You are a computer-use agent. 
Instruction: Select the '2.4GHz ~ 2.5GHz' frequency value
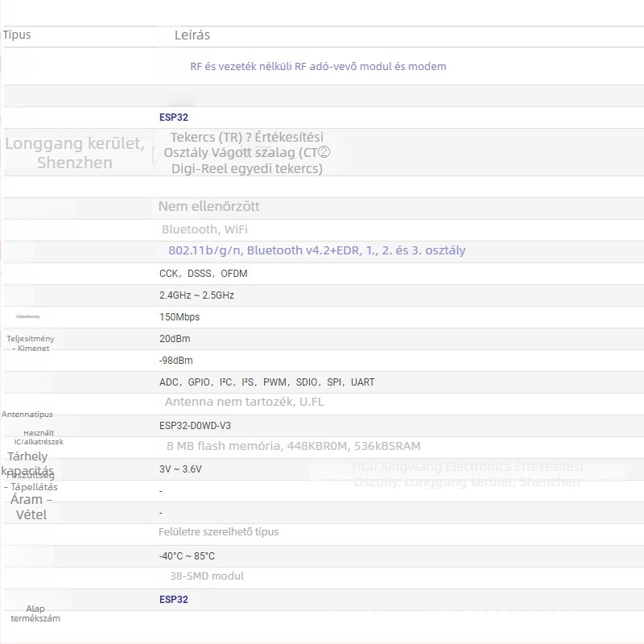(196, 295)
